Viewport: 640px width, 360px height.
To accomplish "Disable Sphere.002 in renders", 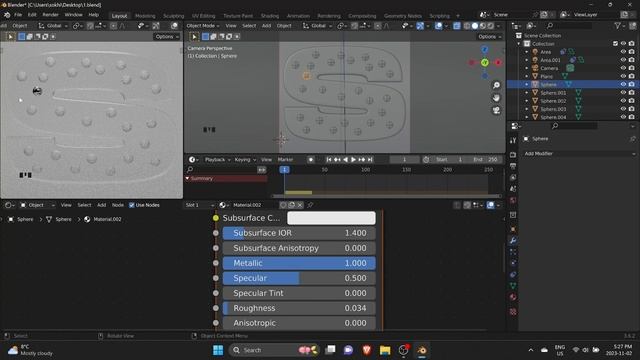I will coord(631,101).
